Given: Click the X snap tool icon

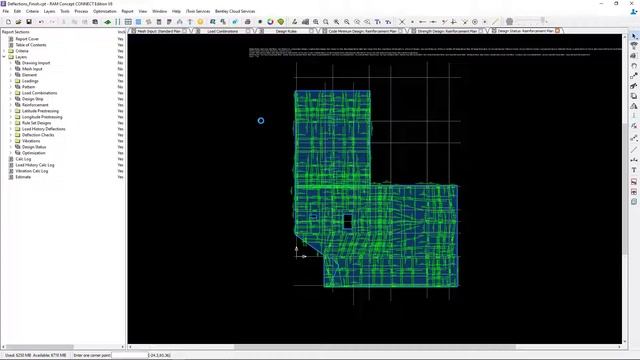Looking at the screenshot, I should pos(402,22).
